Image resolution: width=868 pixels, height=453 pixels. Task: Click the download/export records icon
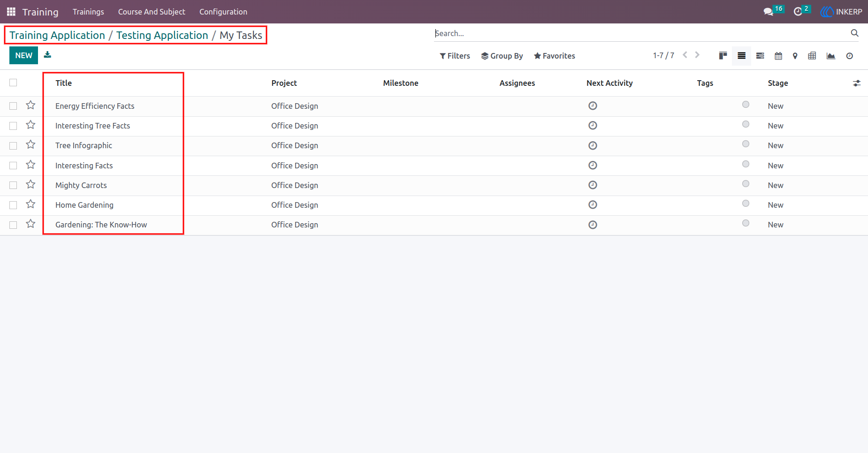point(47,55)
